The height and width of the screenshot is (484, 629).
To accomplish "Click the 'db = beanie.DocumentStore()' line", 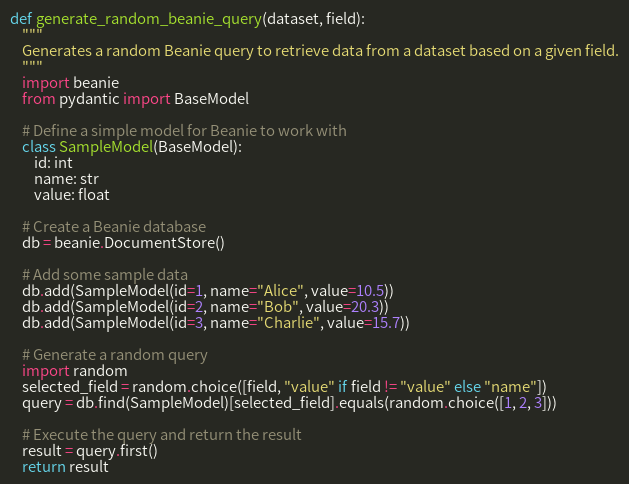I will 123,243.
